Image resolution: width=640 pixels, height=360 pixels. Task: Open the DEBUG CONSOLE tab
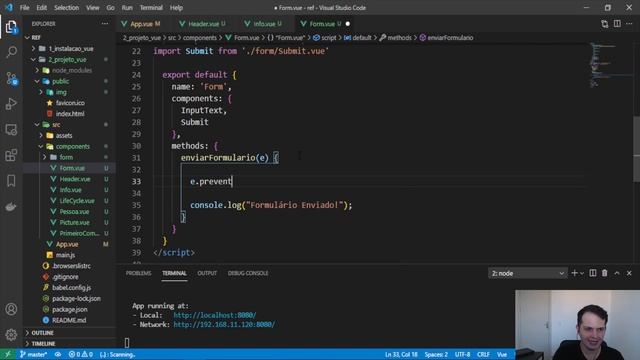tap(248, 273)
